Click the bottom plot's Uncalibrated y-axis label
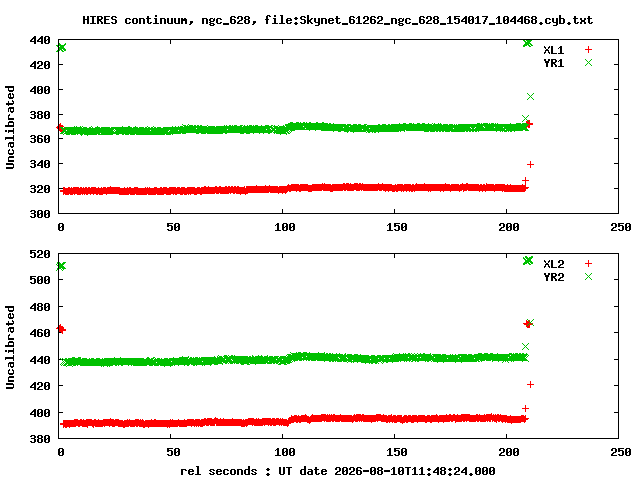640x480 pixels. click(x=10, y=347)
